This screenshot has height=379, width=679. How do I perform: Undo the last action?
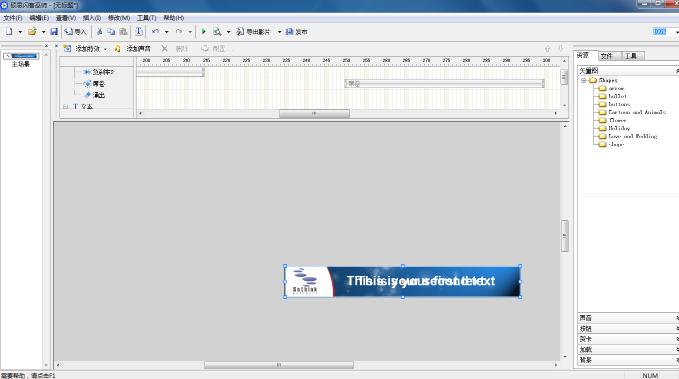[x=155, y=32]
